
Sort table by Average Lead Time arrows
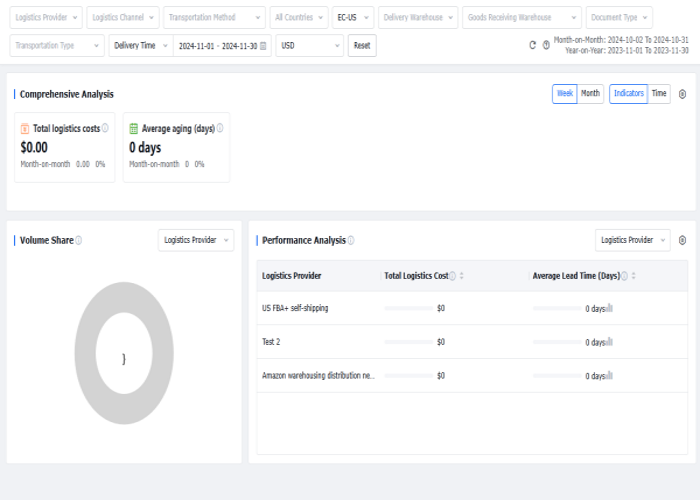[x=633, y=276]
